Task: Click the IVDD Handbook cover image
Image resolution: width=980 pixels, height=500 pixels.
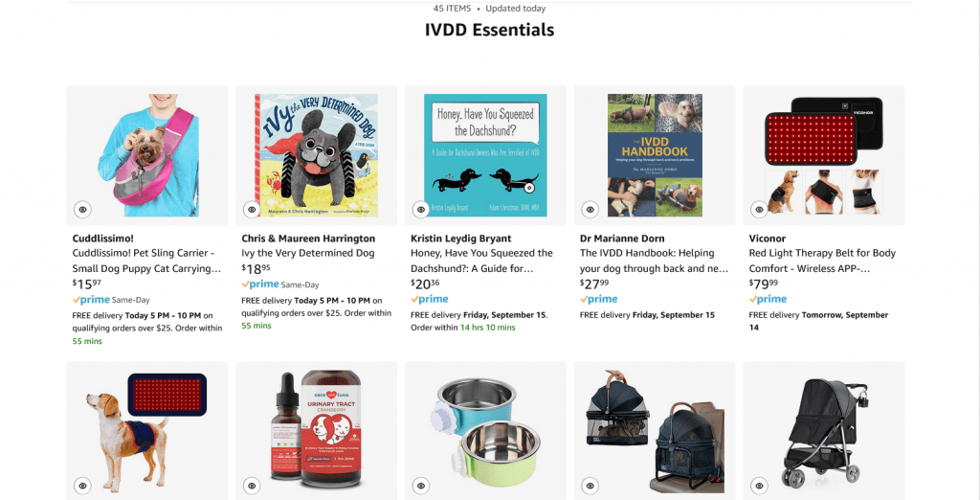Action: click(655, 155)
